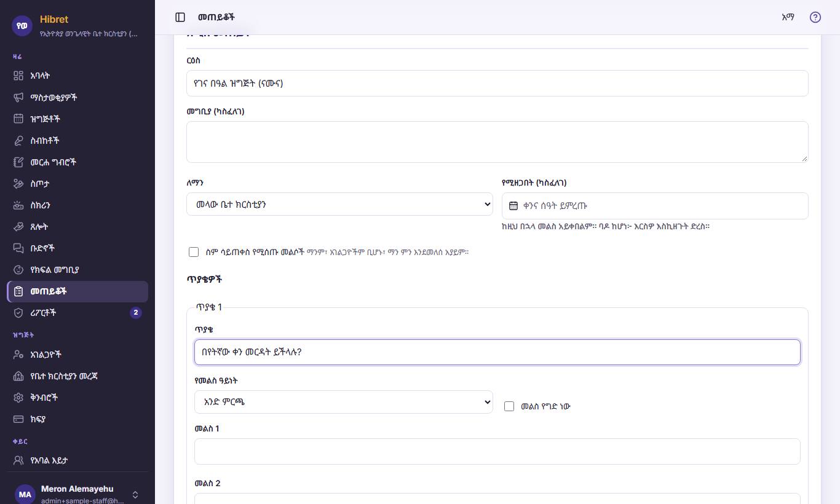
Task: Click the ርዕስ title input field
Action: coord(497,83)
